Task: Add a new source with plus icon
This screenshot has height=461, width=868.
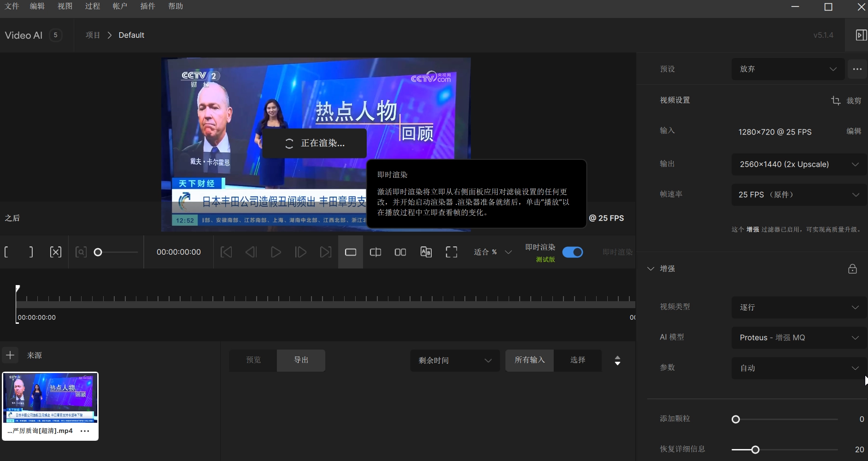Action: [10, 355]
